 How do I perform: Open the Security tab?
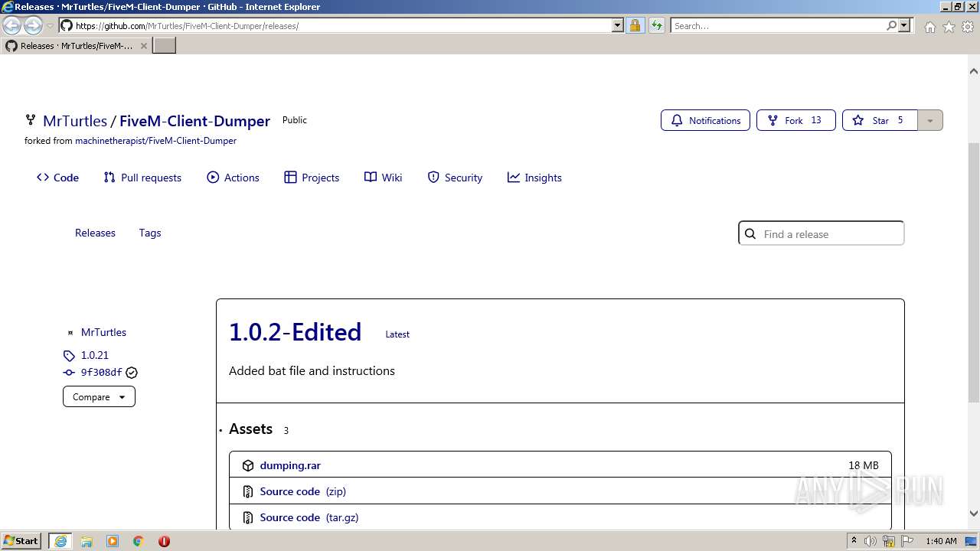tap(455, 178)
